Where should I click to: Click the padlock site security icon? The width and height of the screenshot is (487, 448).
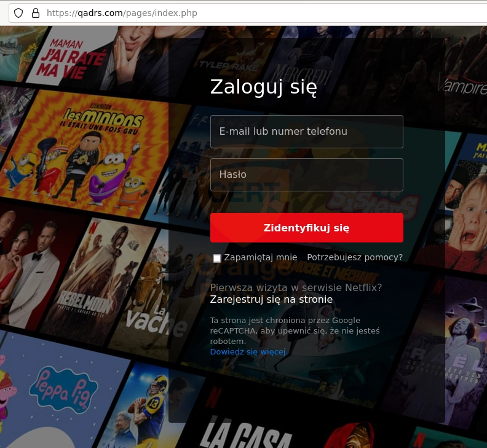tap(36, 13)
